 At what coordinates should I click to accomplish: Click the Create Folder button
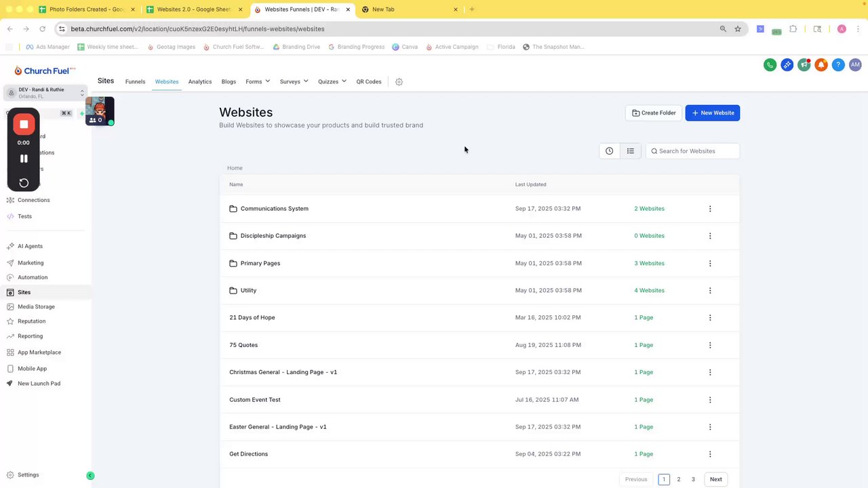pos(654,113)
